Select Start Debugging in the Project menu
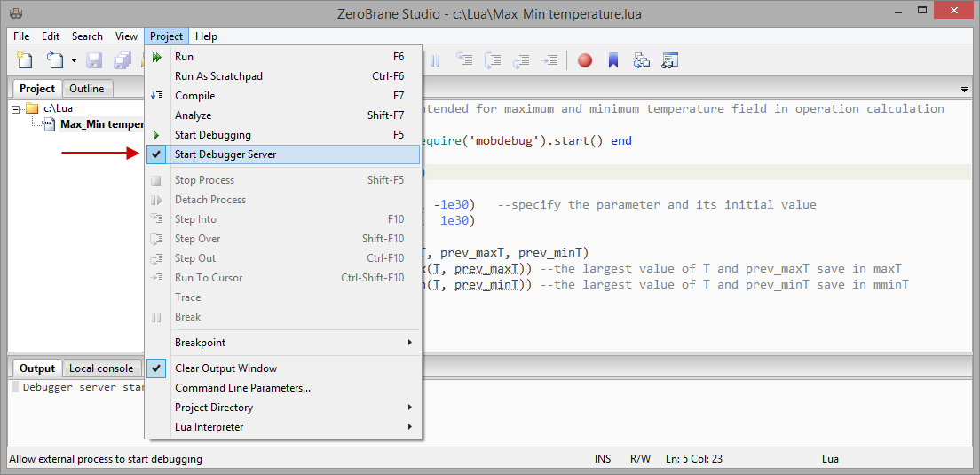The height and width of the screenshot is (475, 980). tap(212, 135)
